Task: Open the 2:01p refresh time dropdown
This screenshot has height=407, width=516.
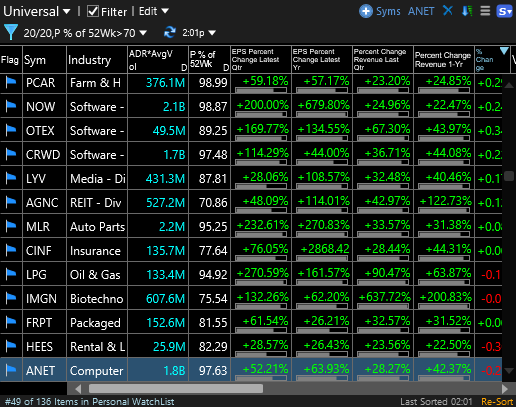Action: pos(199,33)
